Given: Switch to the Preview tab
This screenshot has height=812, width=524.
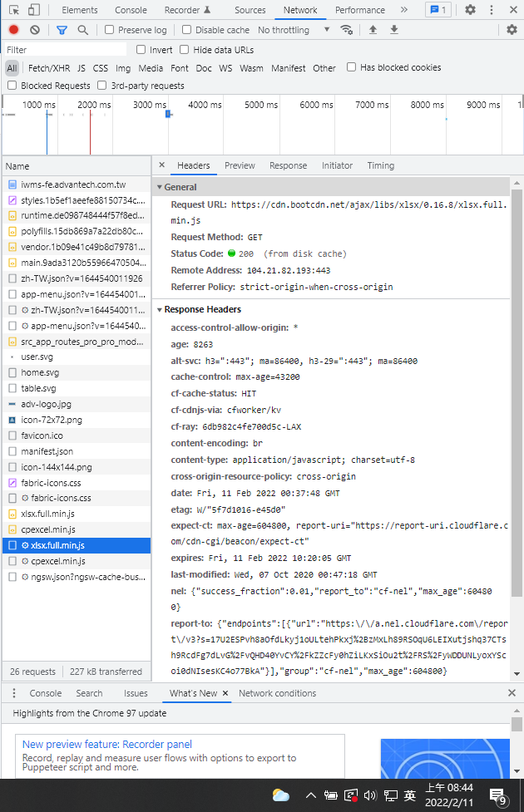Looking at the screenshot, I should click(240, 165).
